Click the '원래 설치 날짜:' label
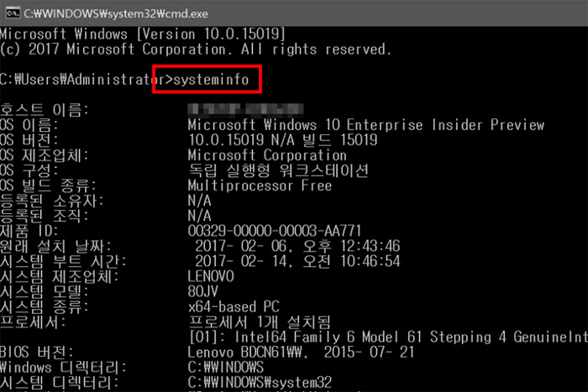The height and width of the screenshot is (392, 588). coord(55,246)
